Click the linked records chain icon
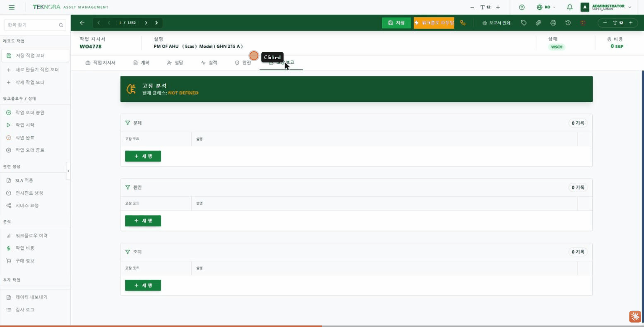 click(463, 23)
